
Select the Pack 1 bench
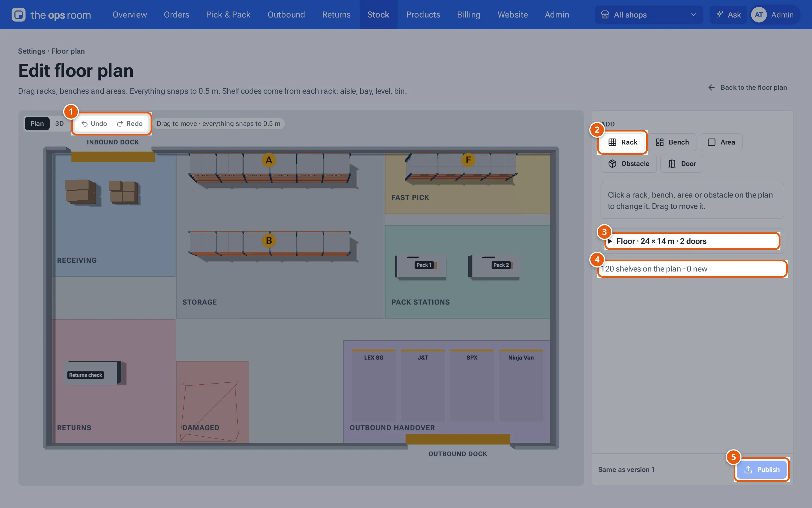tap(421, 266)
